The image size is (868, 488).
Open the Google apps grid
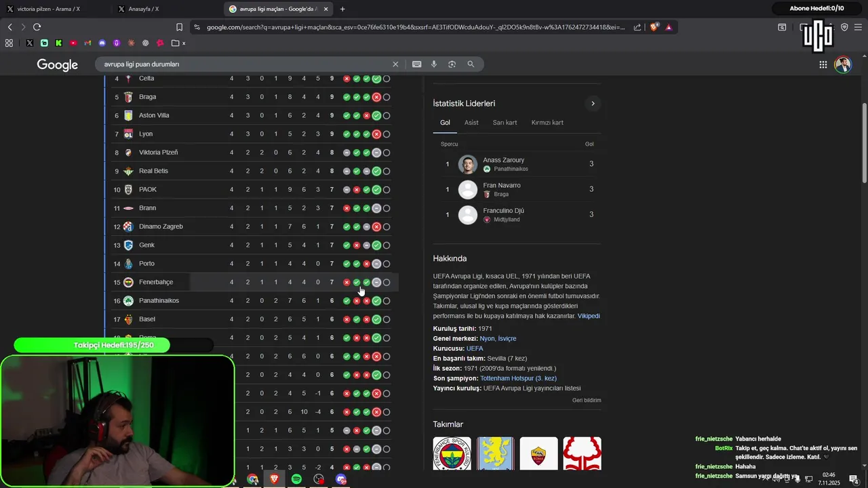point(823,64)
